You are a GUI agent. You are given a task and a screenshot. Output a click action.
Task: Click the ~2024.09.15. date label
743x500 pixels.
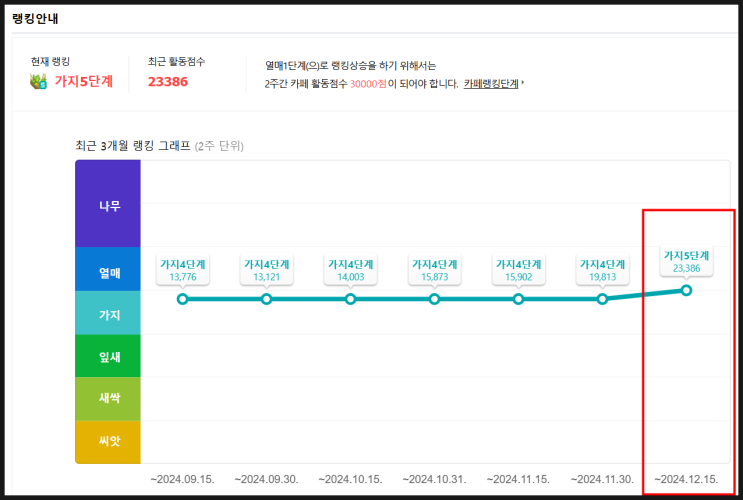(182, 479)
